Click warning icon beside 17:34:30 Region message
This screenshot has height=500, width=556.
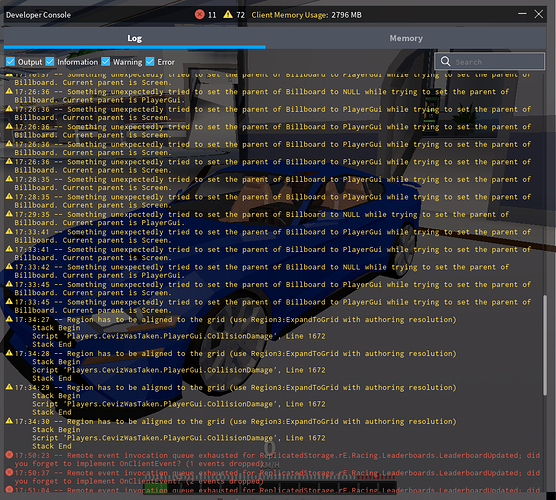(9, 421)
